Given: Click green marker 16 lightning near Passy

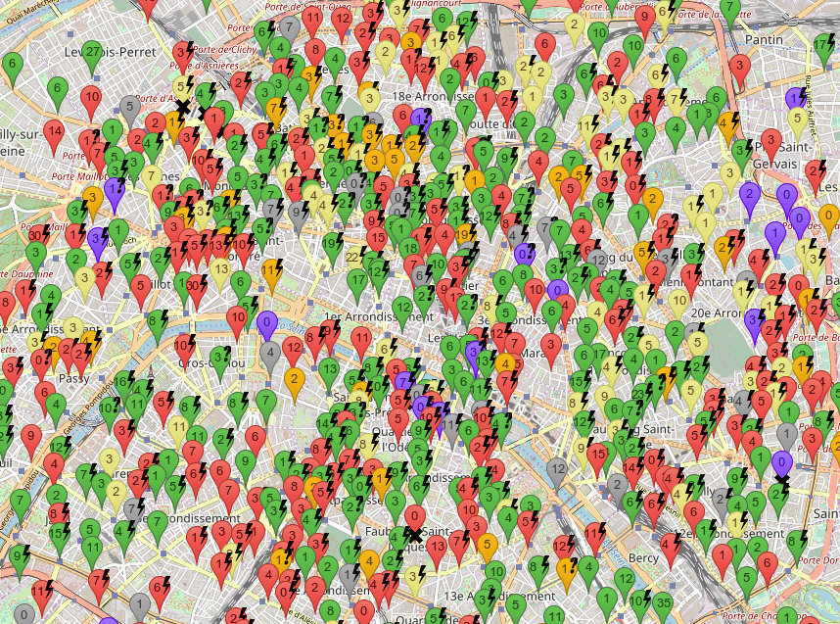Looking at the screenshot, I should tap(121, 386).
